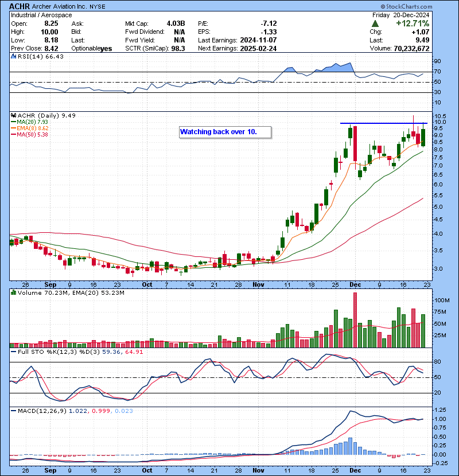Click the EPS value -1.33
The height and width of the screenshot is (476, 459).
click(x=269, y=32)
